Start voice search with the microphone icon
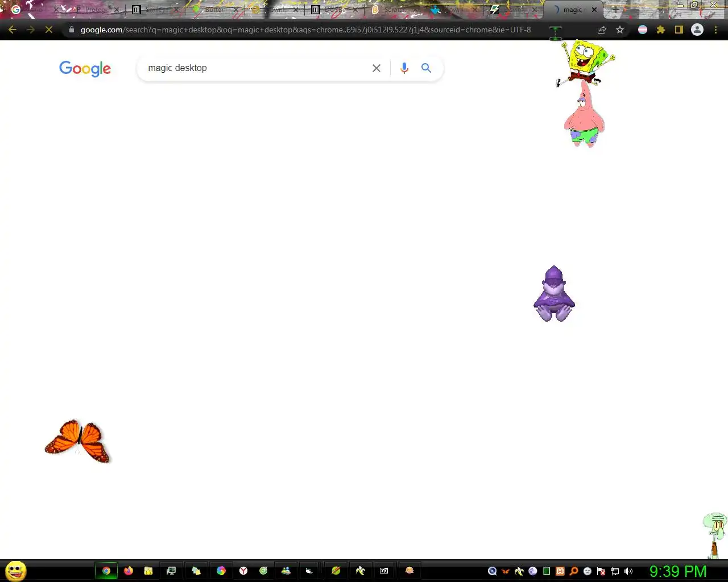Screen dimensions: 728x582 pyautogui.click(x=404, y=68)
